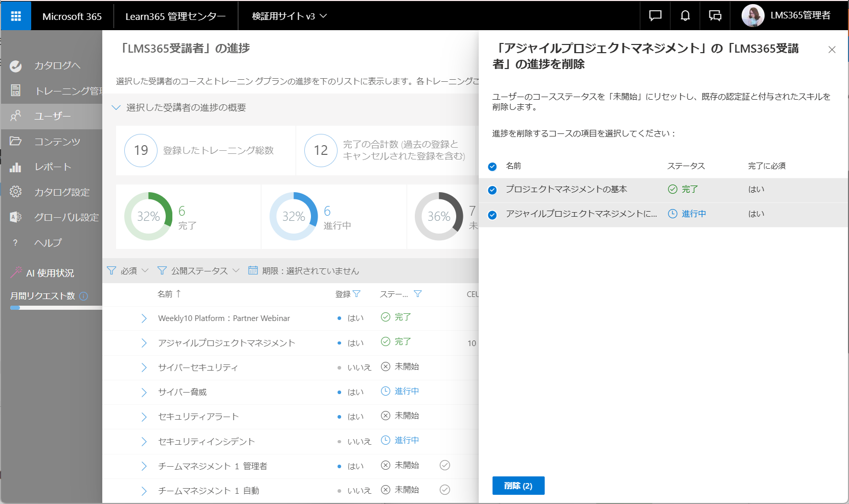This screenshot has height=504, width=849.
Task: Open the chat bubble icon in header
Action: point(655,16)
